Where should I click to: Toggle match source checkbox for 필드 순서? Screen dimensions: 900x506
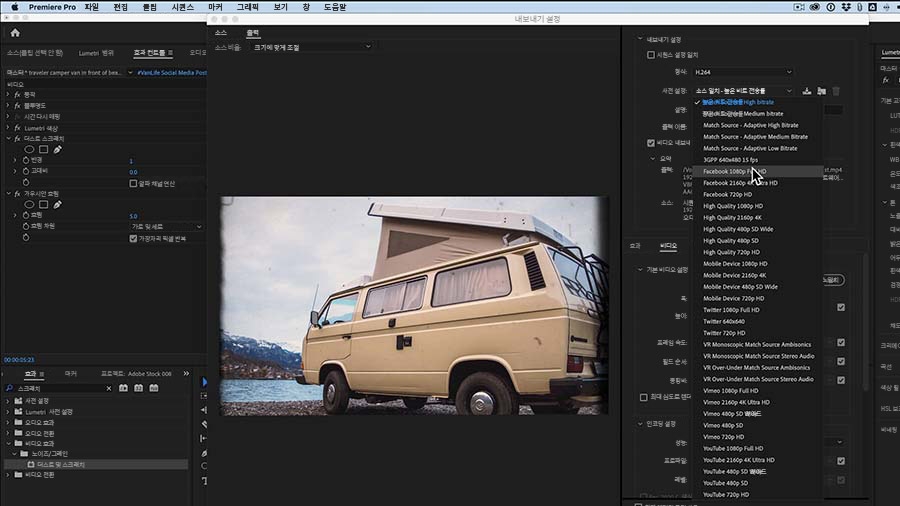[841, 361]
